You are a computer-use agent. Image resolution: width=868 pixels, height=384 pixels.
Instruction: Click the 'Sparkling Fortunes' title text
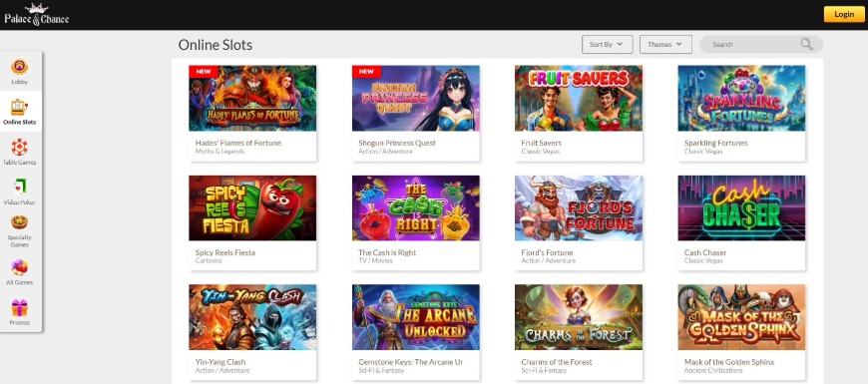[x=715, y=143]
